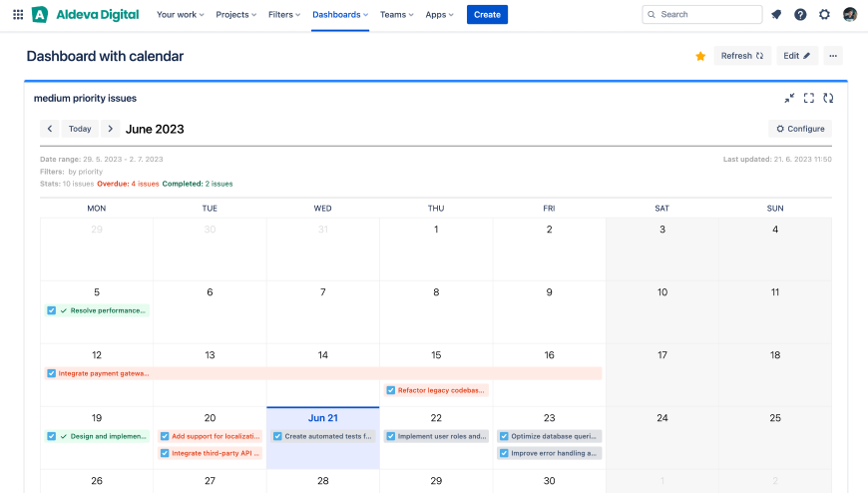The image size is (868, 493).
Task: Expand the Apps menu
Action: click(x=439, y=14)
